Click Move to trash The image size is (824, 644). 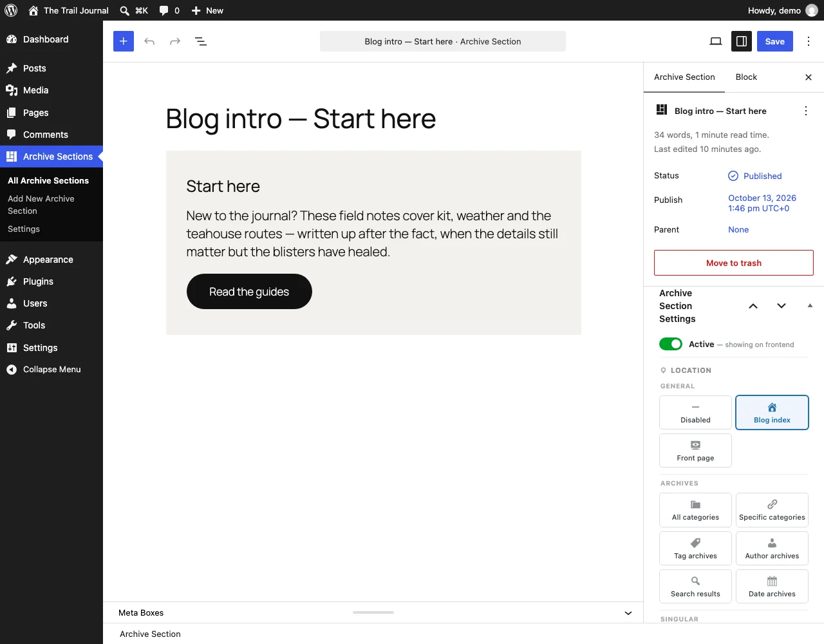click(x=734, y=263)
